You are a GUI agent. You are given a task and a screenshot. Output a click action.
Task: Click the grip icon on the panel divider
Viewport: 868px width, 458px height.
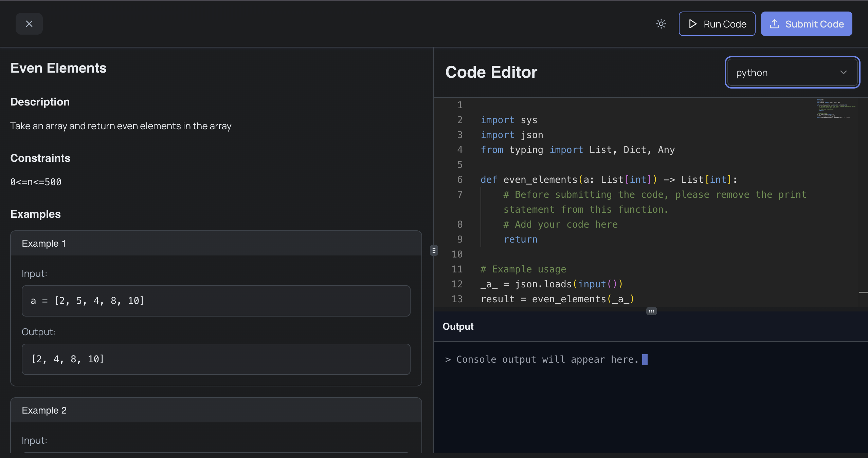[x=434, y=250]
